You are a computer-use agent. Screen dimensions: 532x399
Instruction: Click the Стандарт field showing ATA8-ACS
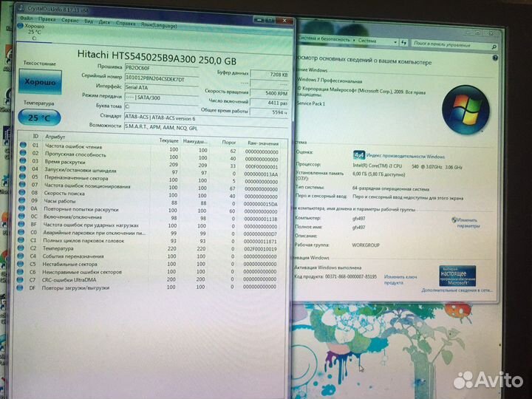(206, 117)
